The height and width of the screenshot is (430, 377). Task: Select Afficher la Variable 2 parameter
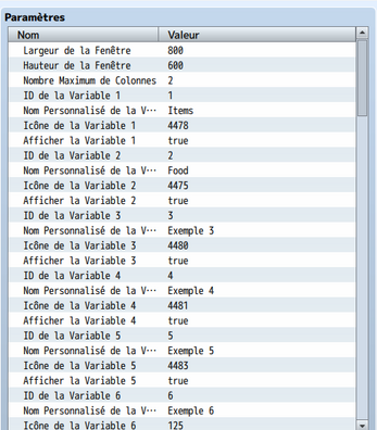click(182, 200)
